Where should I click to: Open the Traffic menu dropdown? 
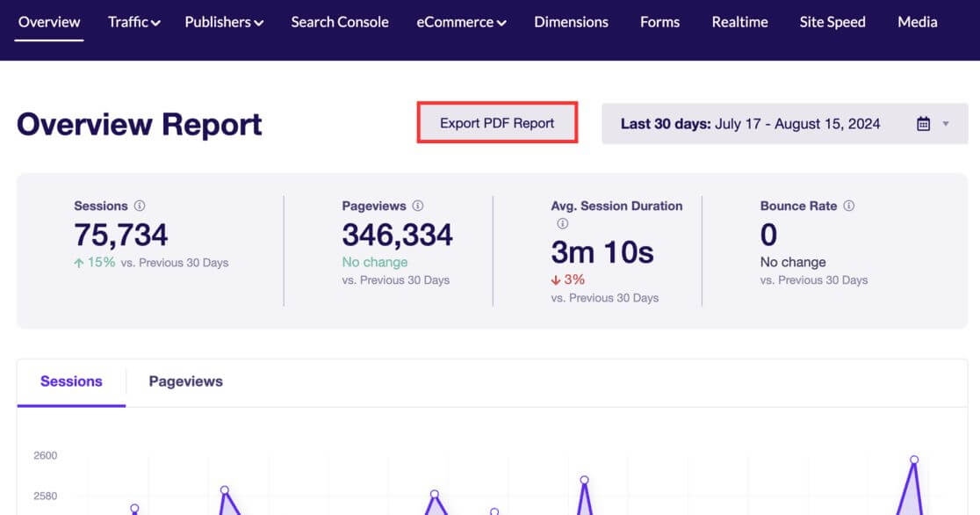133,22
